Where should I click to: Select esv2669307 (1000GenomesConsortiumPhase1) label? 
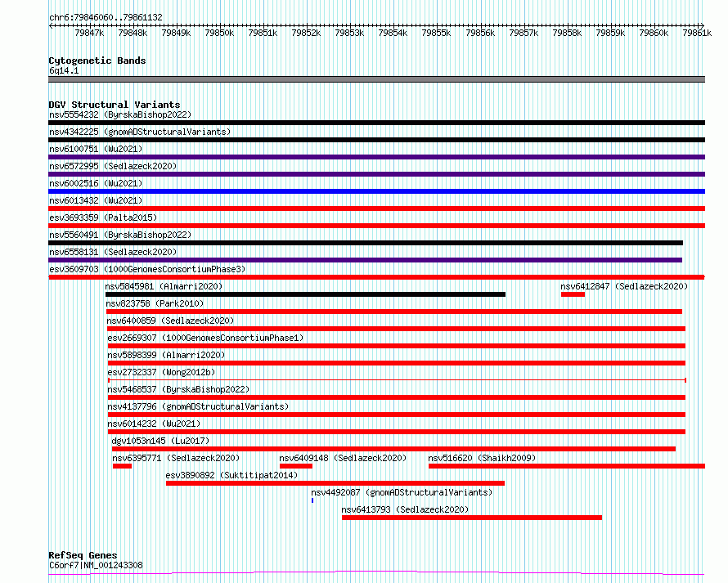point(205,338)
